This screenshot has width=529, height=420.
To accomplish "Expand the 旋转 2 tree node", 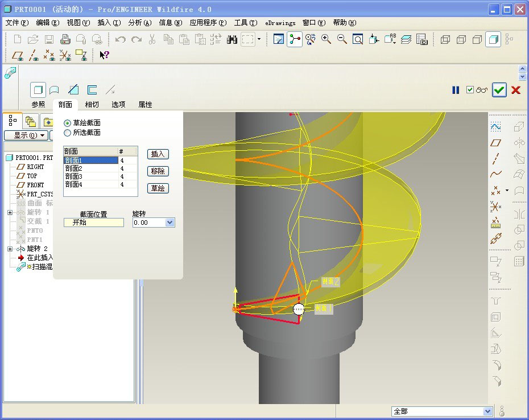I will pos(10,249).
